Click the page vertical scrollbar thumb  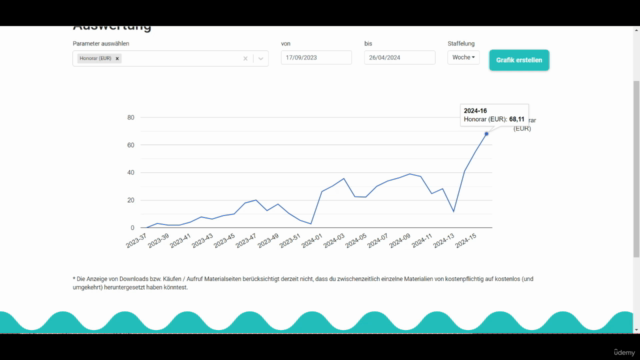tap(636, 169)
